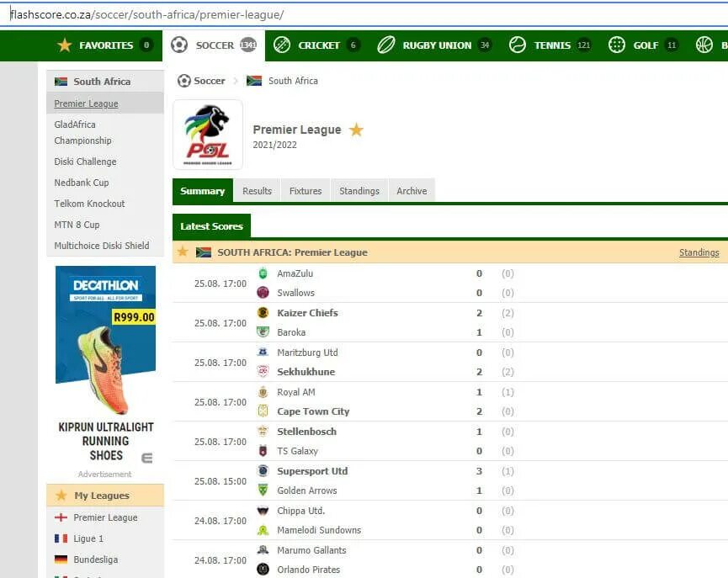Toggle favorite star in SOUTH AFRICA: Premier League header
Viewport: 728px width, 578px height.
(x=183, y=252)
